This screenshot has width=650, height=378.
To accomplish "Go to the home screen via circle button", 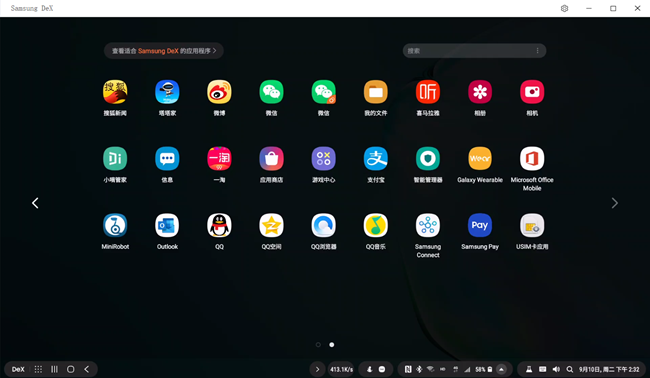I will (70, 369).
